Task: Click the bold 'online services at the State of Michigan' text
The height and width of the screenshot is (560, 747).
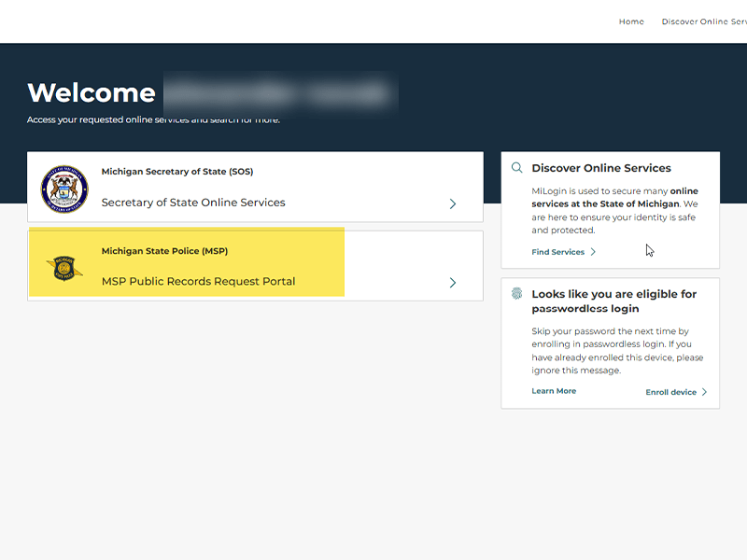Action: (615, 197)
